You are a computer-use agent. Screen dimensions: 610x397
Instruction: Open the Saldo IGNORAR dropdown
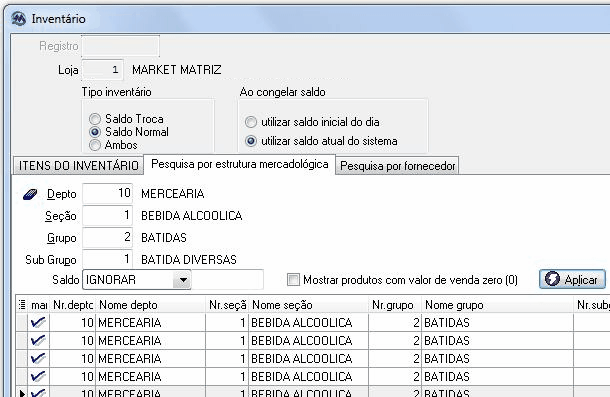(183, 279)
